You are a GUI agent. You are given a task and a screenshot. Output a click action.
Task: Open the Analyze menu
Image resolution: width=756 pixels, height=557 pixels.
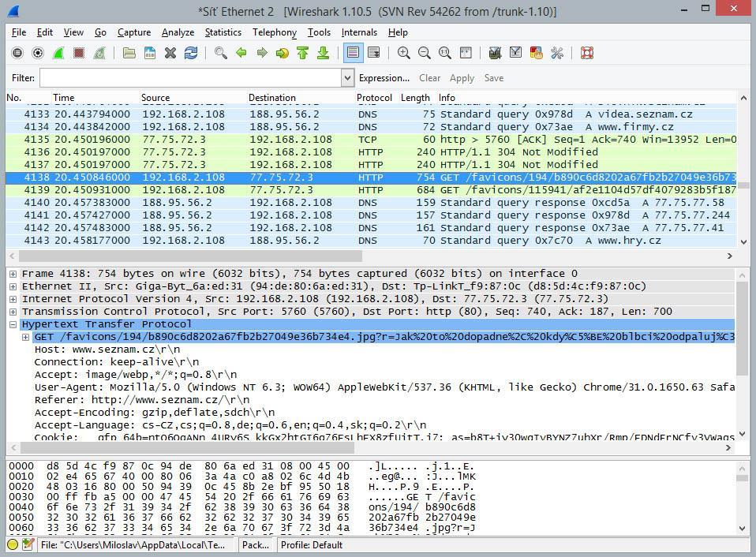(178, 32)
